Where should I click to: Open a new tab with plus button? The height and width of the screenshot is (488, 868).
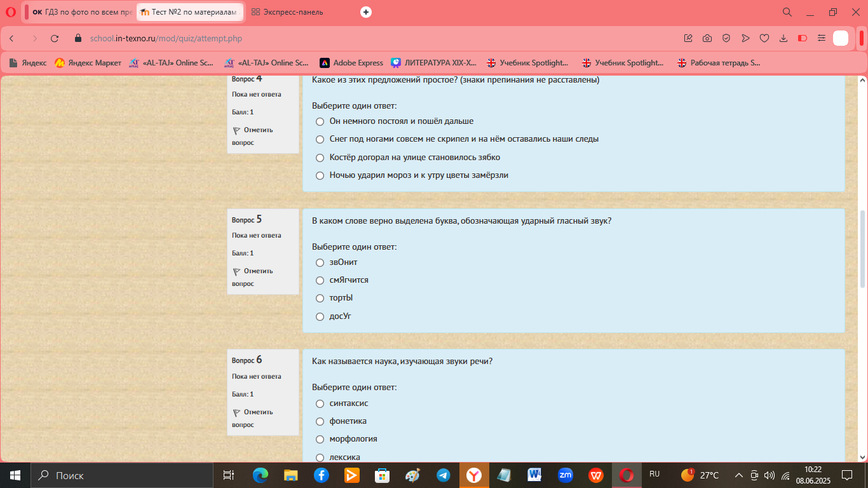[x=365, y=12]
